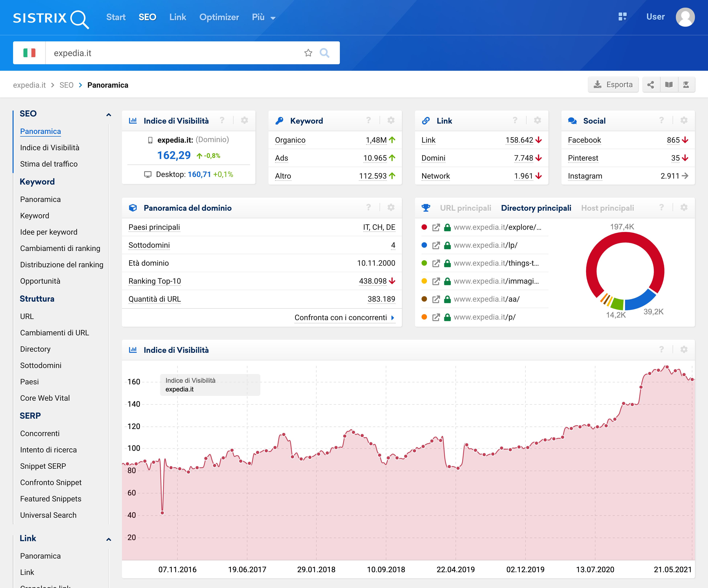The width and height of the screenshot is (708, 588).
Task: Click the red /explore/ color dot
Action: 424,227
